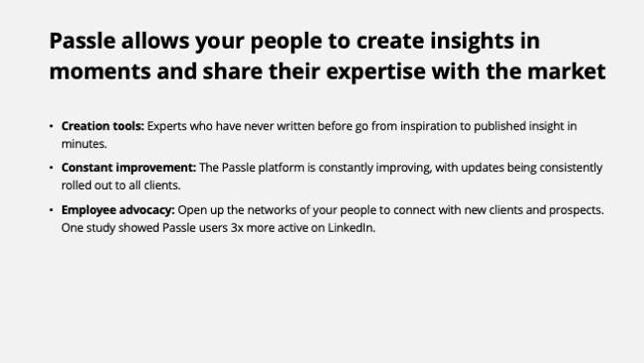Click the second bullet point marker
Screen dimensions: 644x363
(52, 168)
